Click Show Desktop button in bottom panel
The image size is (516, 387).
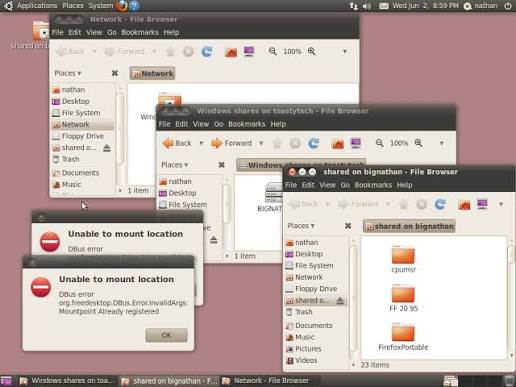click(6, 381)
